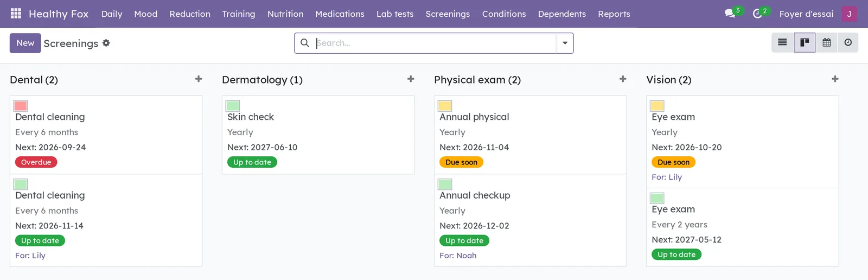This screenshot has width=868, height=280.
Task: Click the Physical exam (2) column header
Action: (x=477, y=80)
